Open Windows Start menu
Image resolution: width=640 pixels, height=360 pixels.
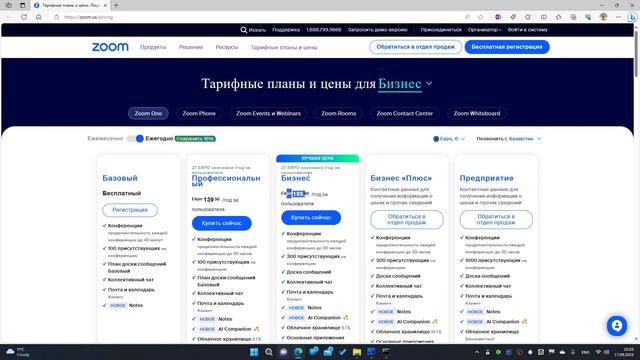click(x=254, y=352)
